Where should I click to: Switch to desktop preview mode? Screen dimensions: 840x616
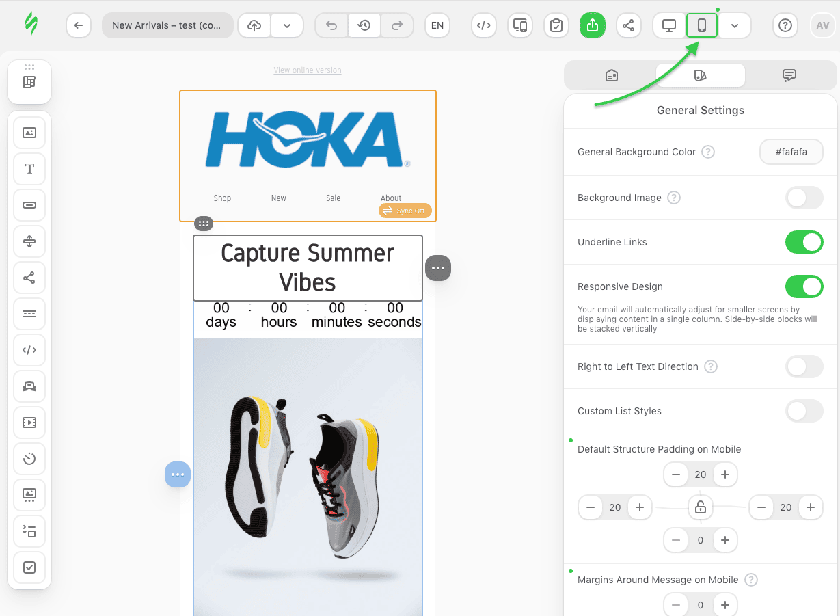tap(668, 25)
